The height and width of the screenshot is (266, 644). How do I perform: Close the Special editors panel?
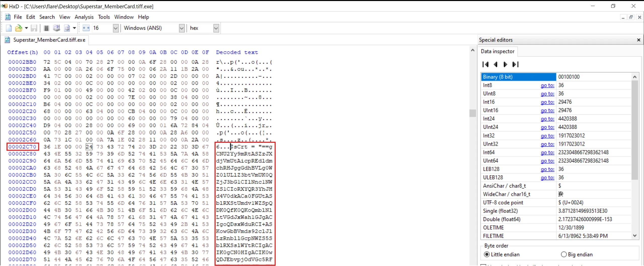(638, 40)
